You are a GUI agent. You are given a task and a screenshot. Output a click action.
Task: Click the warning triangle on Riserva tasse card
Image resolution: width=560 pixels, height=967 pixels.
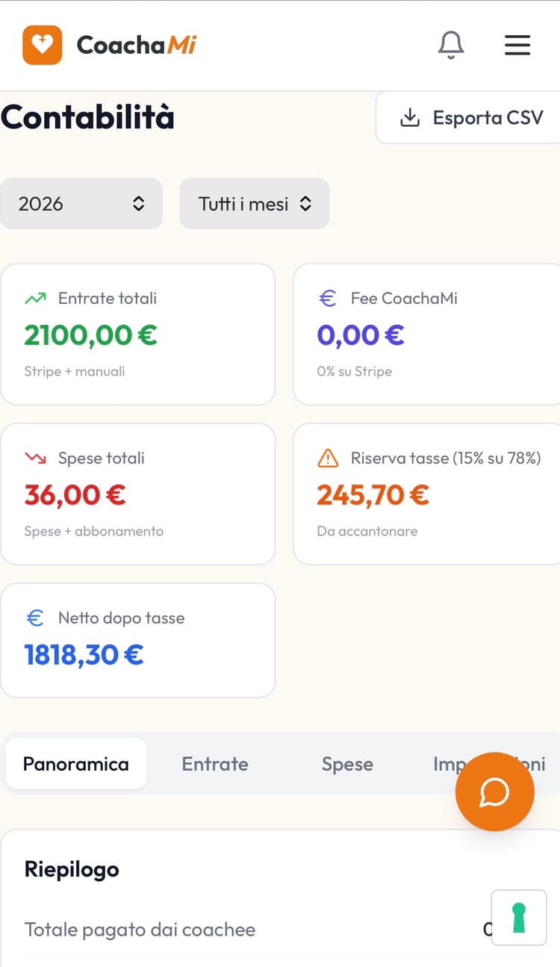click(326, 458)
